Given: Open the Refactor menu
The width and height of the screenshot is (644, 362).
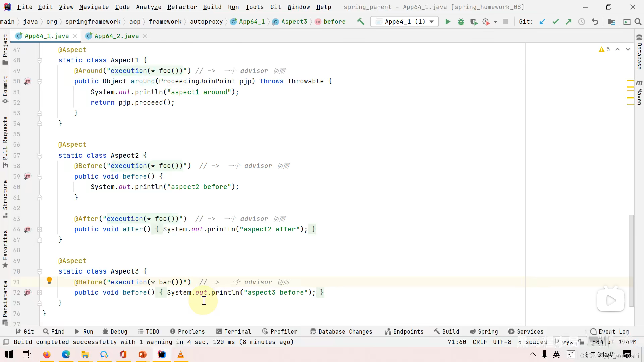Looking at the screenshot, I should coord(182,7).
